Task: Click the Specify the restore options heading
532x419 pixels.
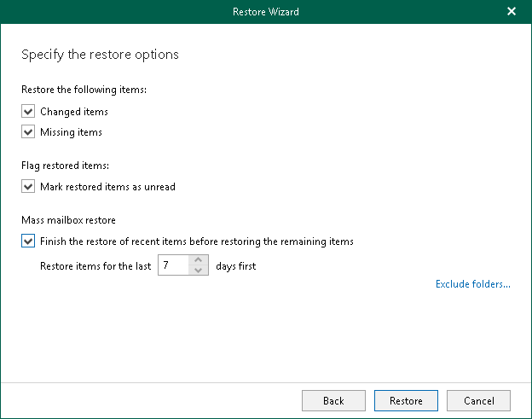Action: tap(100, 55)
